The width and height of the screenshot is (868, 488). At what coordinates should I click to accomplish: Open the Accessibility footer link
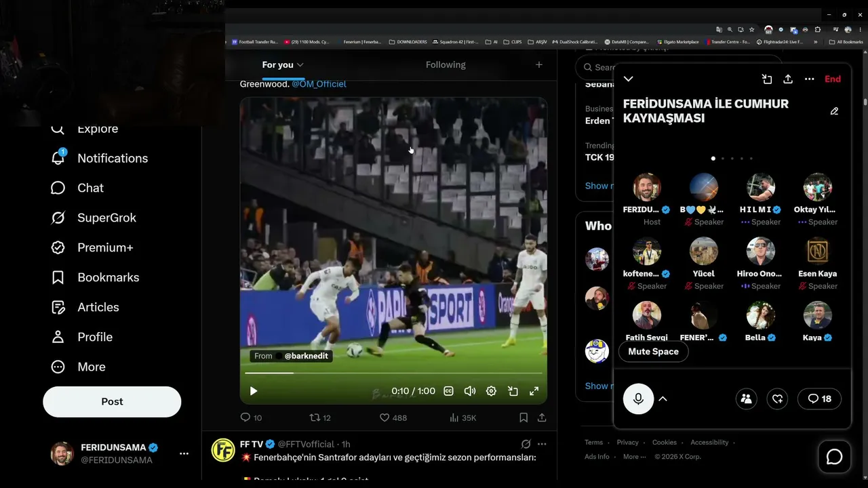pos(709,443)
